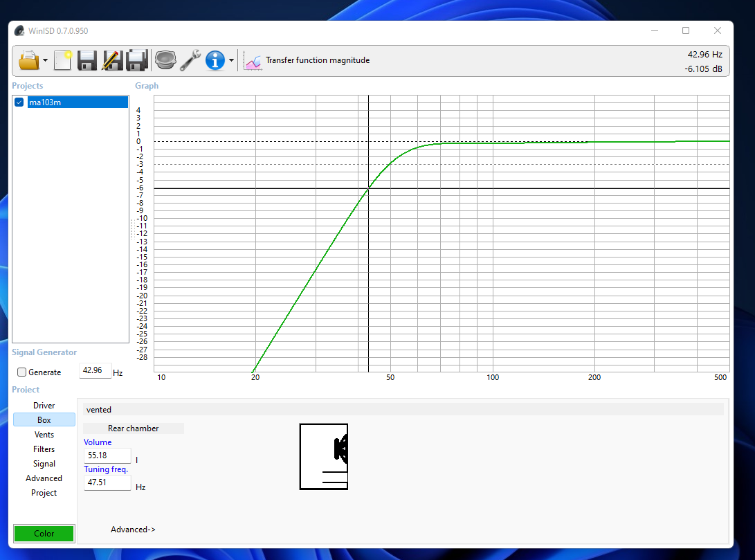Click the Tuning freq. field 47.51

[107, 482]
